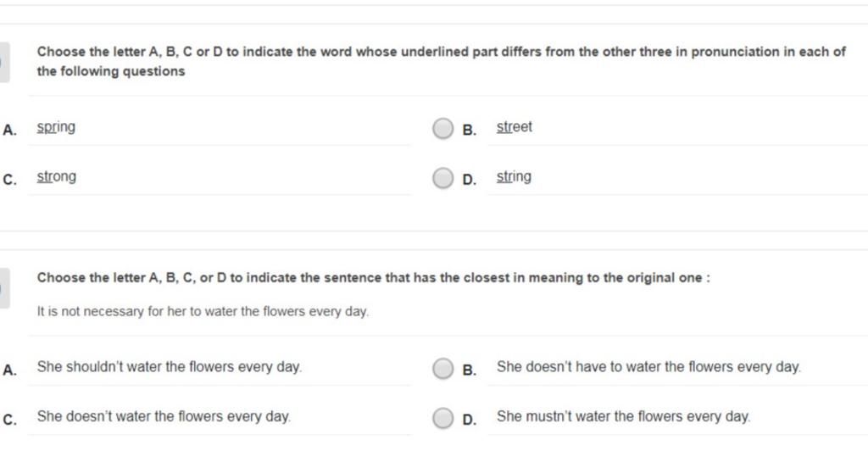Click the pronunciation question instruction text
The width and height of the screenshot is (868, 451).
click(441, 61)
